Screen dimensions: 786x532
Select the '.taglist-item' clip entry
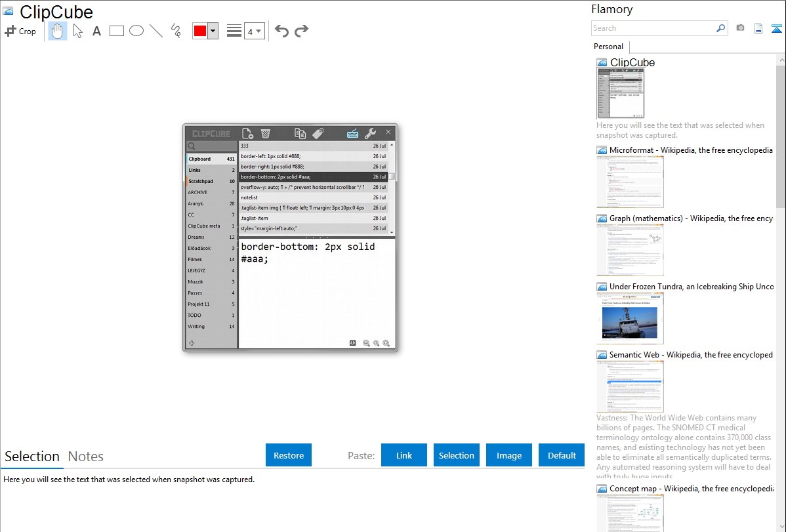point(314,218)
